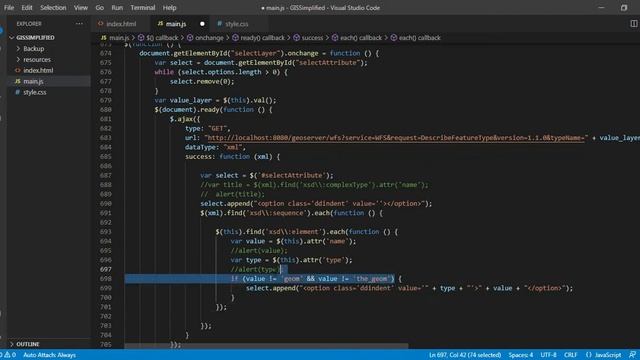Open the Terminal menu
Viewport: 640px width, 360px height.
pyautogui.click(x=143, y=8)
